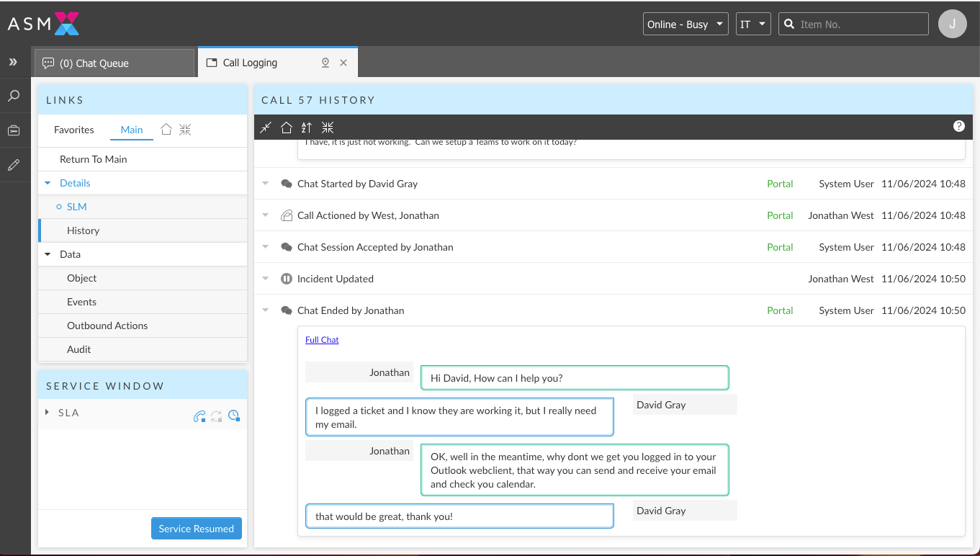Open the Online - Busy status dropdown
Screen dimensions: 980x556
685,24
